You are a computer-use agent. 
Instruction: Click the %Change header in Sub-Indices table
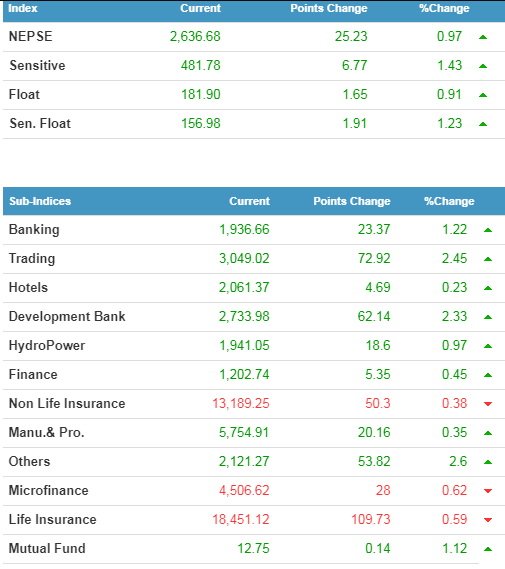tap(449, 201)
